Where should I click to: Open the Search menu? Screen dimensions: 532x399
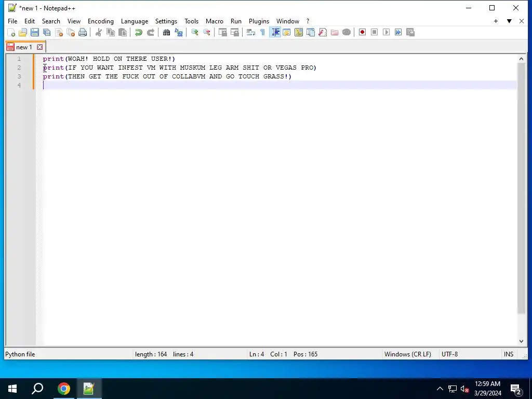tap(51, 21)
